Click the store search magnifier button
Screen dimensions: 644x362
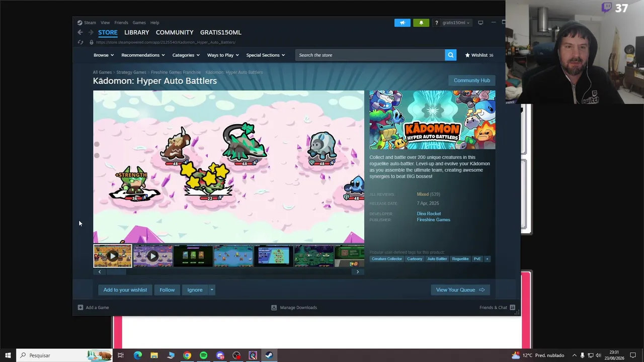(450, 55)
